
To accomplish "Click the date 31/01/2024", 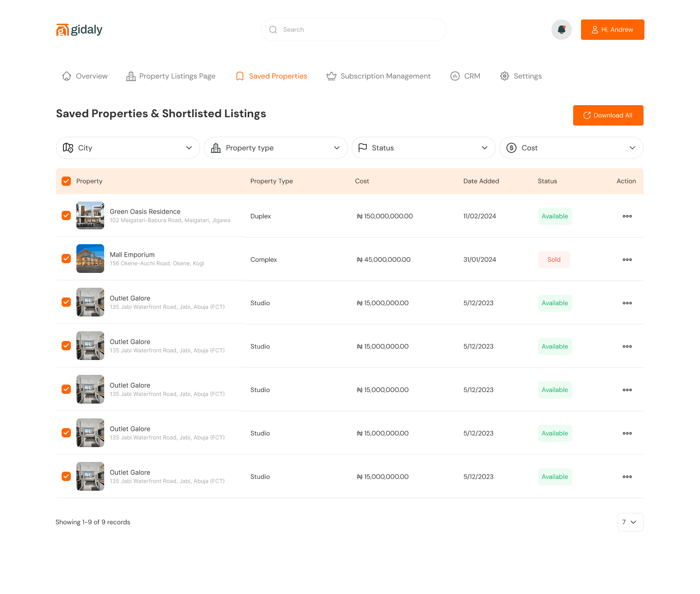I will click(x=480, y=260).
